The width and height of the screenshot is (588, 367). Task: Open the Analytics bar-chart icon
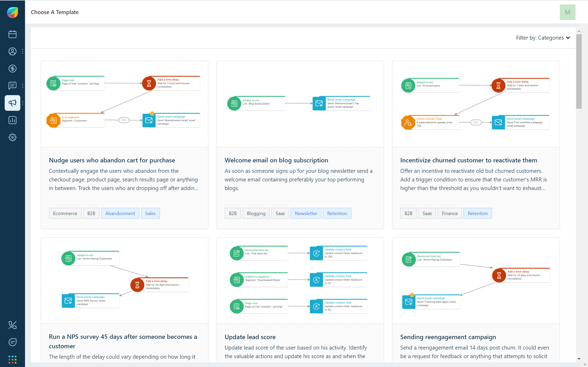[12, 120]
